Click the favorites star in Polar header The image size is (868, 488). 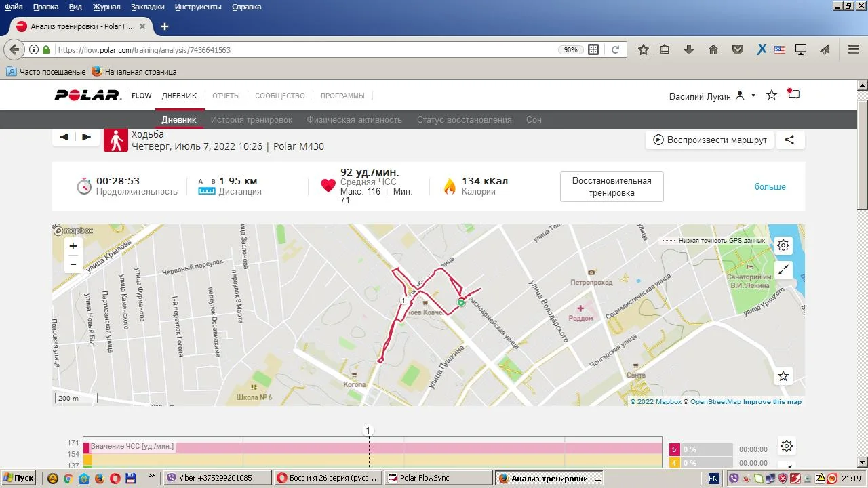tap(771, 95)
